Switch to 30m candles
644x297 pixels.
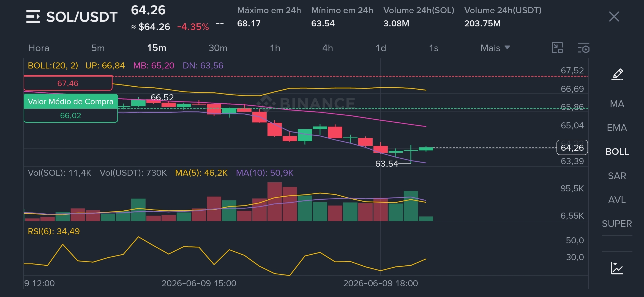point(218,48)
